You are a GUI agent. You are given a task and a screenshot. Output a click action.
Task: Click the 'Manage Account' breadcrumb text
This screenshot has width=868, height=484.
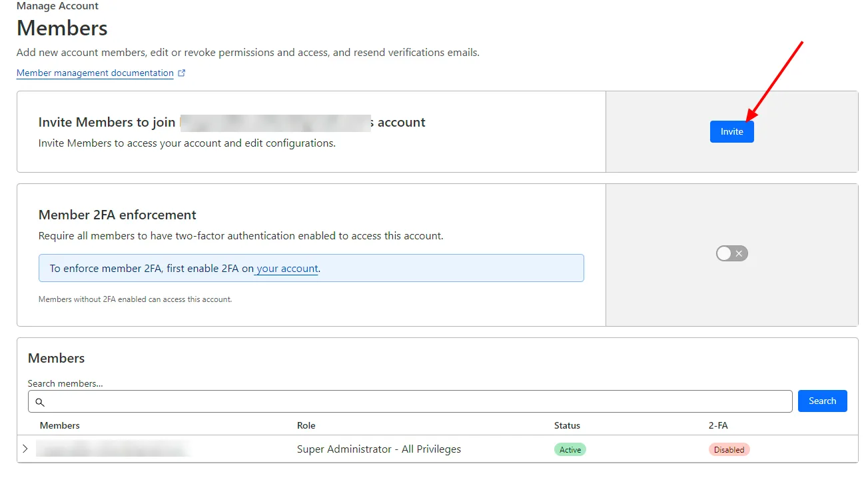click(x=57, y=6)
